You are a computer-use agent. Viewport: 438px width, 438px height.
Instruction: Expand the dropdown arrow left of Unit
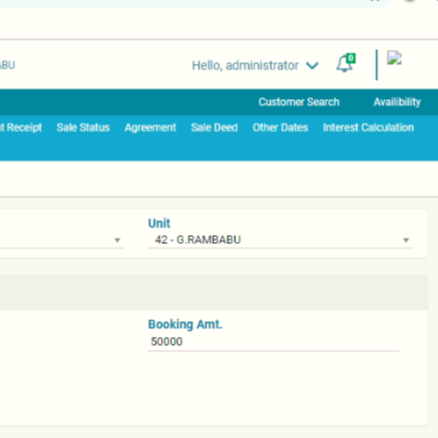pyautogui.click(x=117, y=240)
